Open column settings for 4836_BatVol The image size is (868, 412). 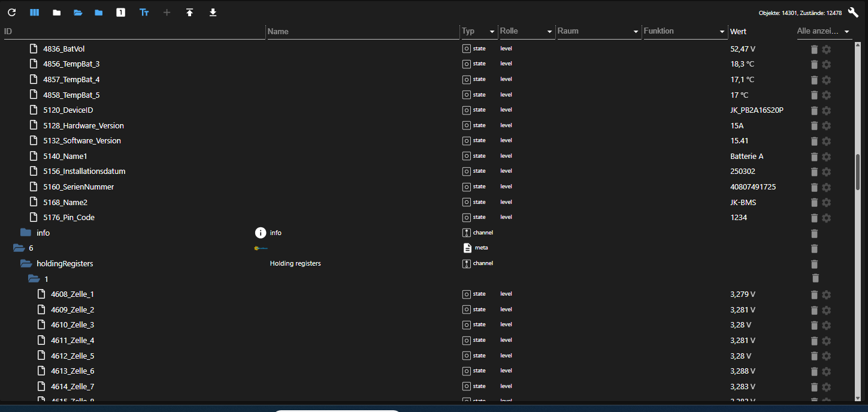[x=827, y=49]
